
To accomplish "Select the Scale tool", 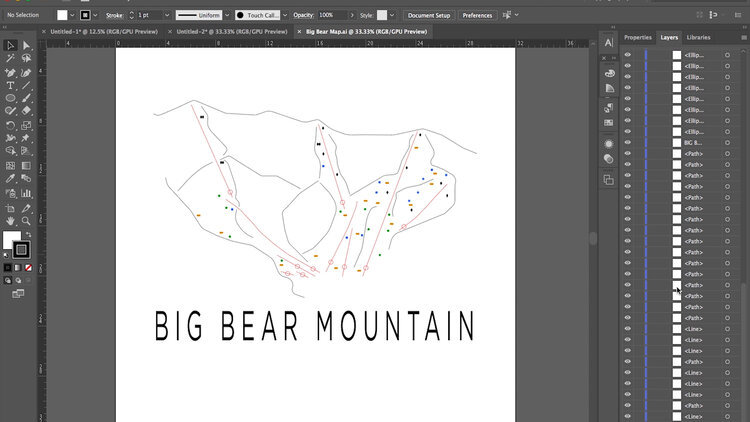I will 26,125.
